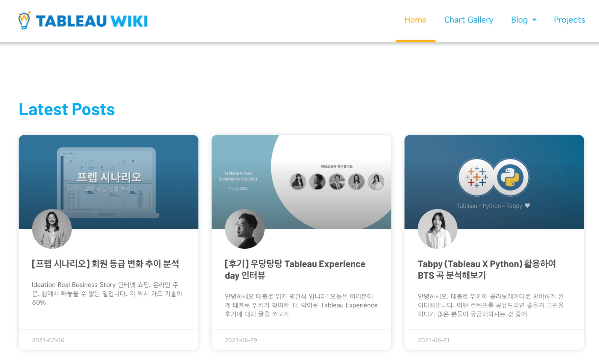The width and height of the screenshot is (599, 364).
Task: Click the 2021-07-06 date on first card
Action: point(48,340)
